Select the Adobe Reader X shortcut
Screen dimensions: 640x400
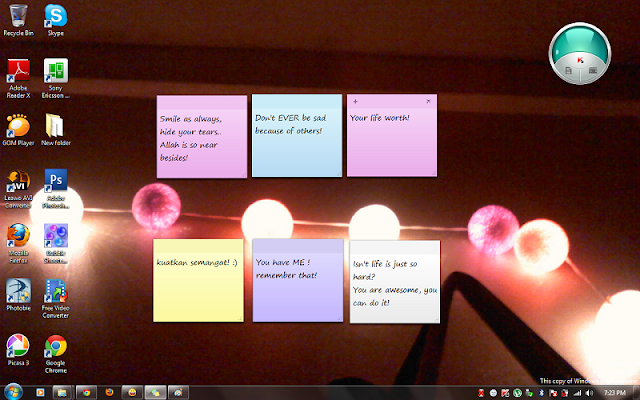point(18,78)
